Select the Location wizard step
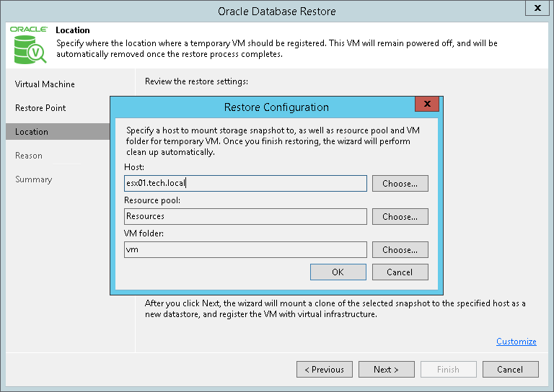Screen dimensions: 554x392 (58, 132)
